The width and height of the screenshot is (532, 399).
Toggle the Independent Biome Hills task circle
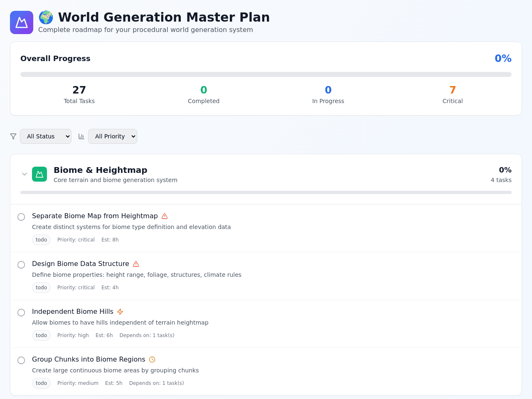coord(21,313)
